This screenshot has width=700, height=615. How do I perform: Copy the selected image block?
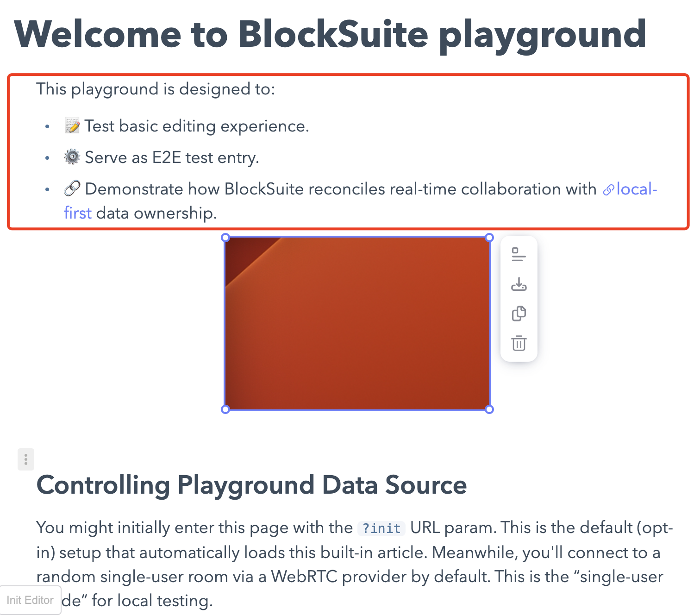[519, 314]
